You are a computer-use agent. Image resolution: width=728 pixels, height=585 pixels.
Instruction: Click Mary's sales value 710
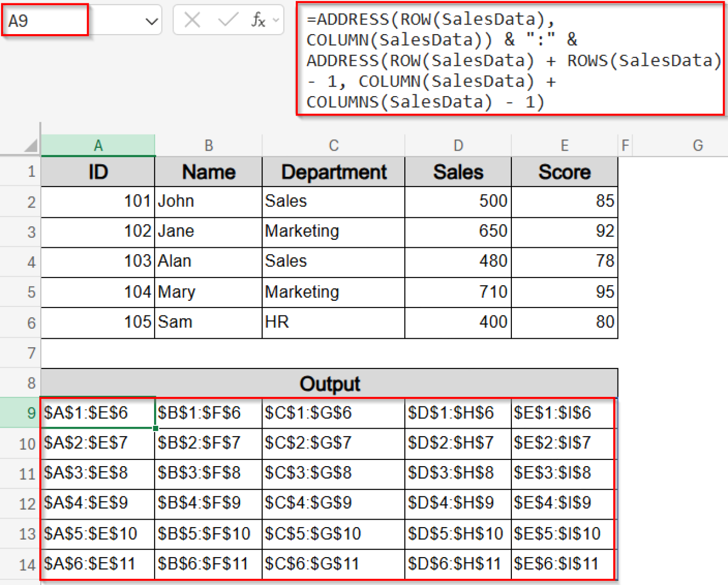click(457, 292)
